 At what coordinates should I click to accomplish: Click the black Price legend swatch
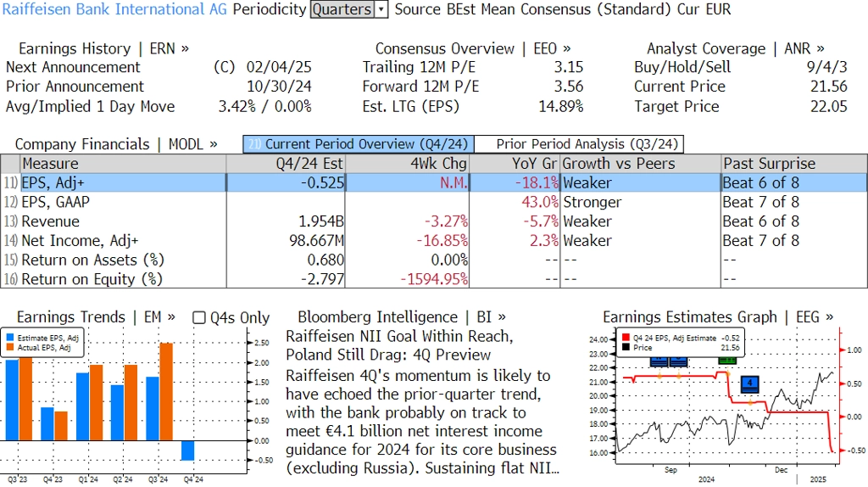pos(626,347)
